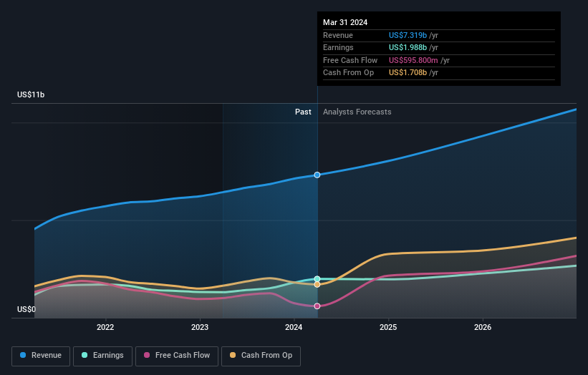Click the 2026 x-axis label
Image resolution: width=588 pixels, height=375 pixels.
483,327
